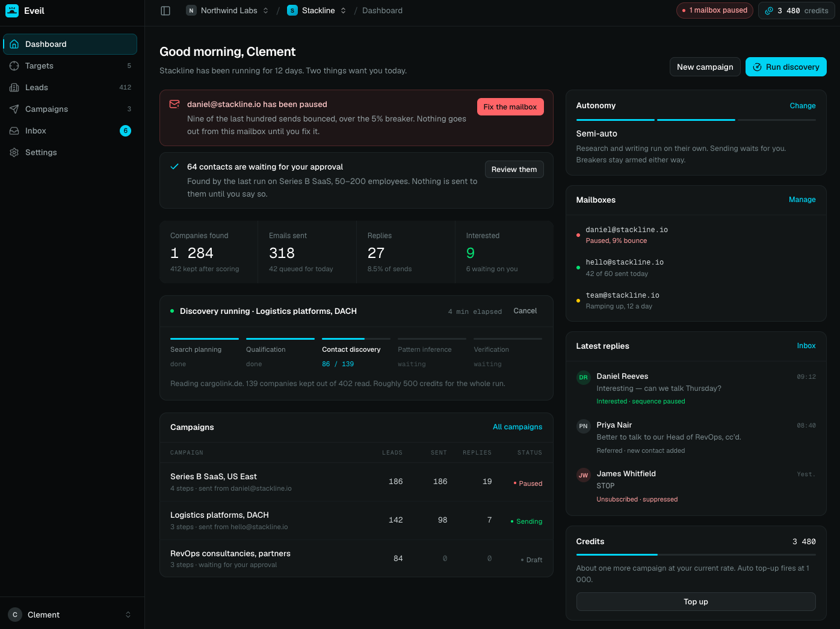This screenshot has height=629, width=840.
Task: Click the Stackline S badge icon
Action: click(x=292, y=10)
